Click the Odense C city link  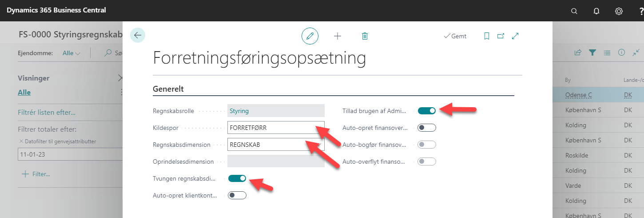[x=579, y=95]
